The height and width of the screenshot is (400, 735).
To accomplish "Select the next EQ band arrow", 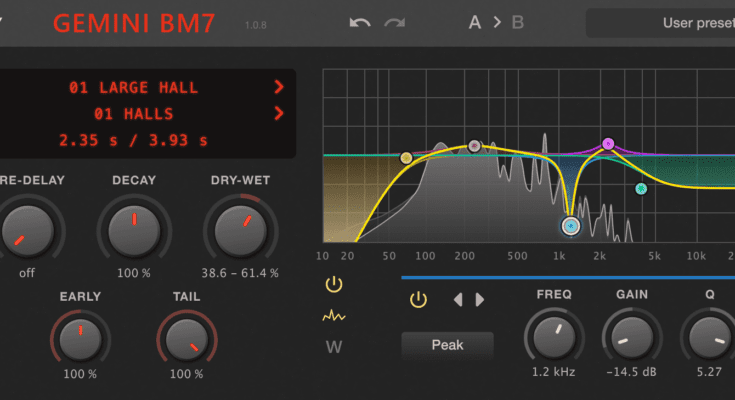I will coord(480,299).
